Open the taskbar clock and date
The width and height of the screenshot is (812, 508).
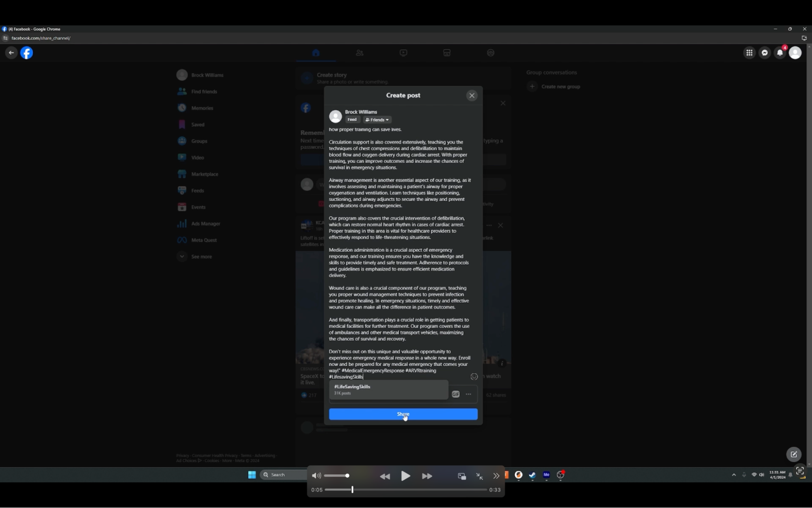777,475
